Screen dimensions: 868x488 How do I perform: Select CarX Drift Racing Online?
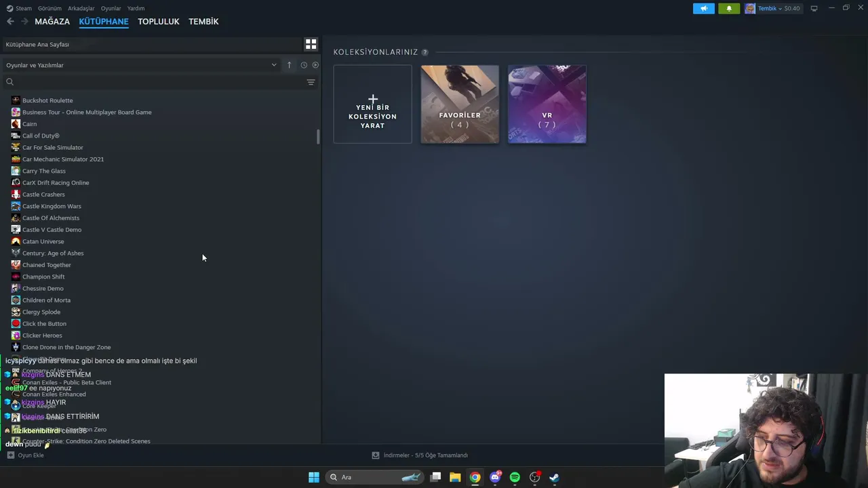pyautogui.click(x=56, y=183)
